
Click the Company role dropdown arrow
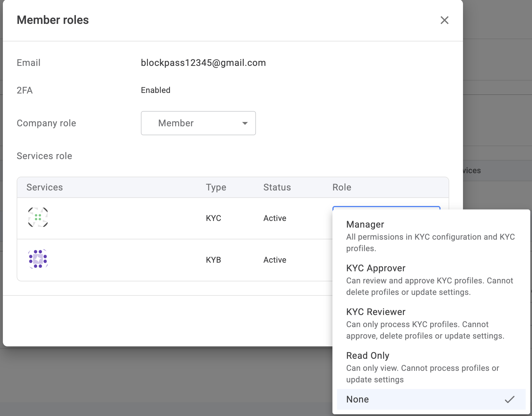pyautogui.click(x=245, y=123)
